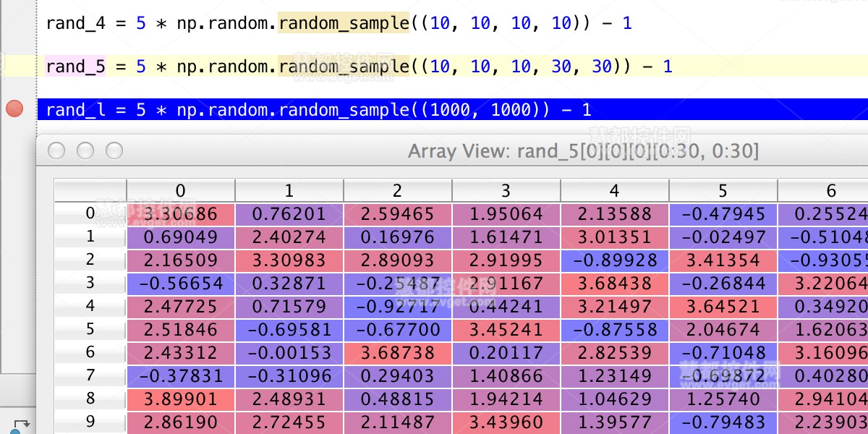Click cell with value 2.59465
This screenshot has width=868, height=434.
pos(398,214)
